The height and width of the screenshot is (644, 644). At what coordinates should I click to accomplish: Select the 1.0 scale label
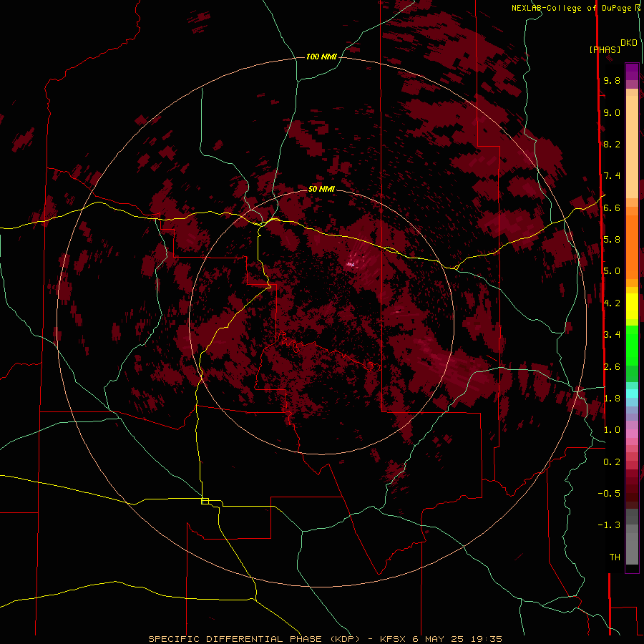(612, 430)
